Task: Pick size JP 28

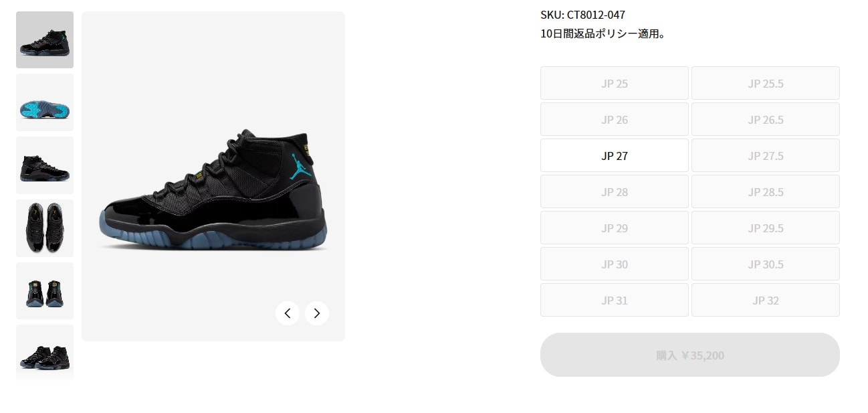Action: [x=615, y=192]
